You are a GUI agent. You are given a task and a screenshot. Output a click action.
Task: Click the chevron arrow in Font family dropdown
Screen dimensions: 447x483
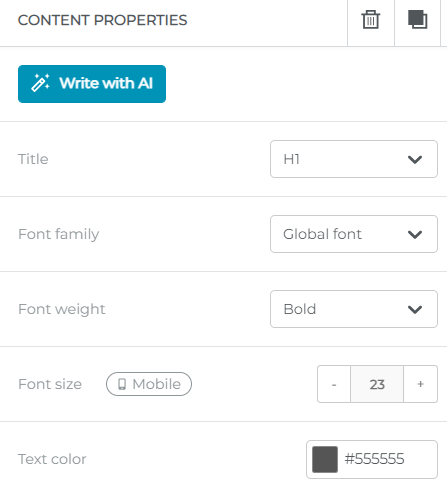coord(415,235)
